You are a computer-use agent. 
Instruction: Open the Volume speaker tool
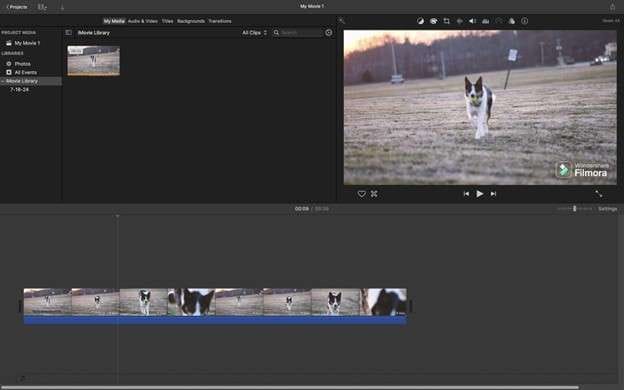click(x=472, y=21)
